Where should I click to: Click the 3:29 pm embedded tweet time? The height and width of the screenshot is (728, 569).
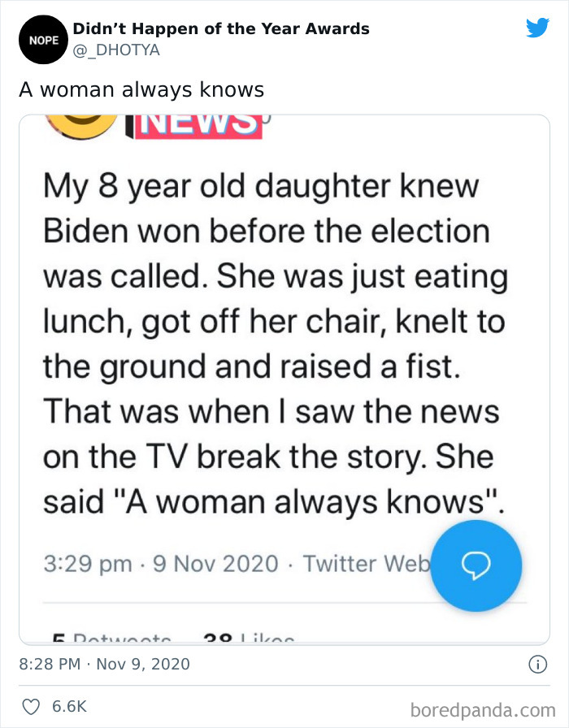click(86, 564)
